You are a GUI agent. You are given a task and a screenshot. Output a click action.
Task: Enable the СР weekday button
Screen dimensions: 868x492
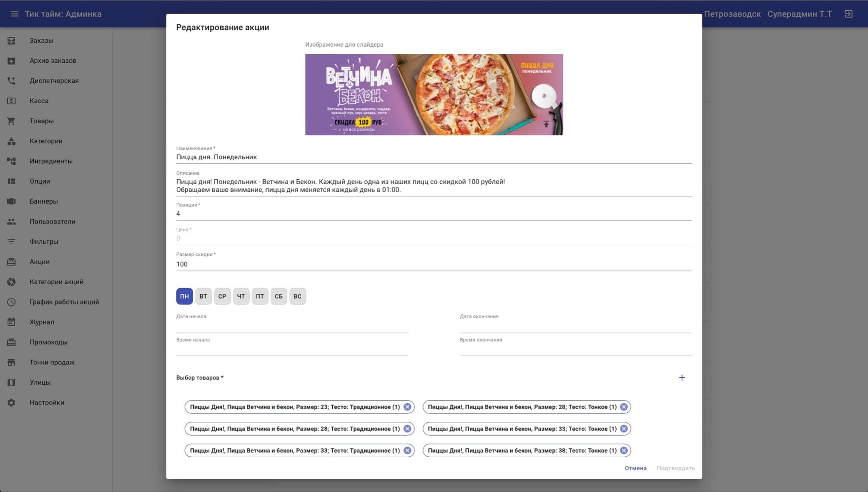pos(222,296)
